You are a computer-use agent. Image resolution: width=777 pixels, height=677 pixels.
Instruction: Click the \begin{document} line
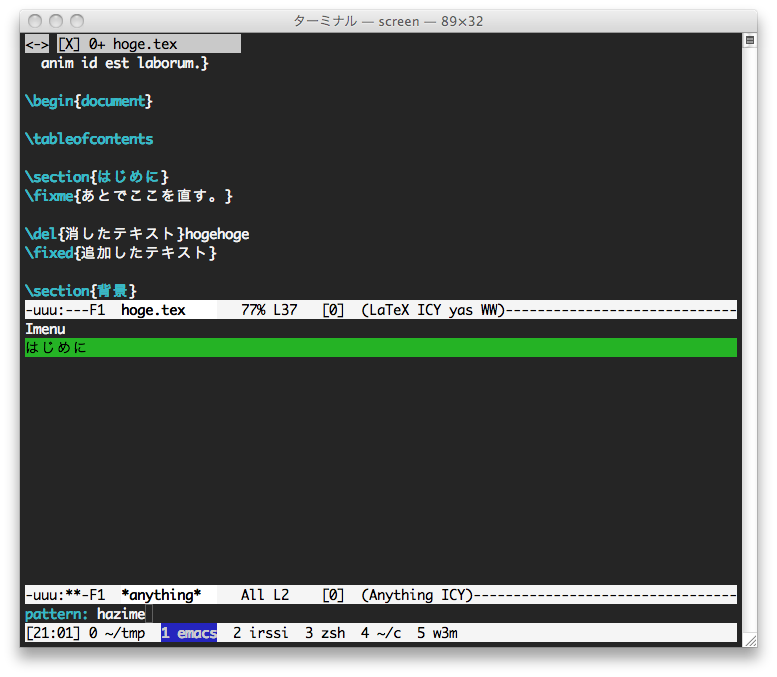click(x=89, y=101)
